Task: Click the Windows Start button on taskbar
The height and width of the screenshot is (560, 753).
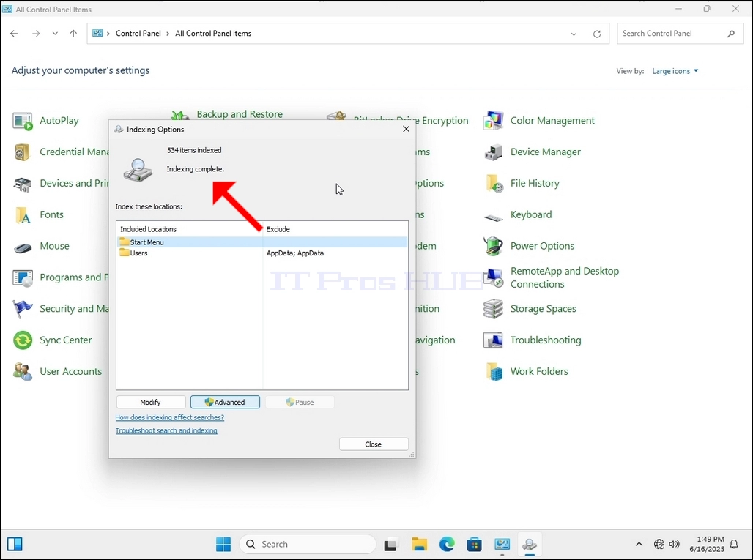Action: pos(223,544)
